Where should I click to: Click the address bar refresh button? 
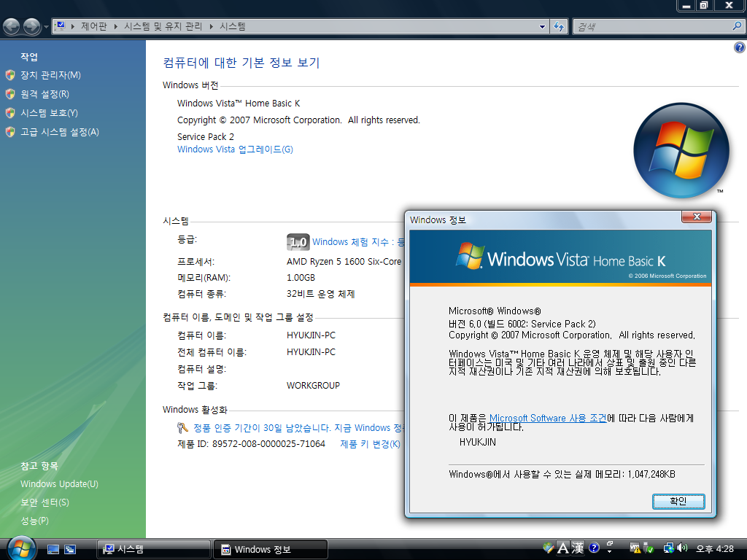559,27
